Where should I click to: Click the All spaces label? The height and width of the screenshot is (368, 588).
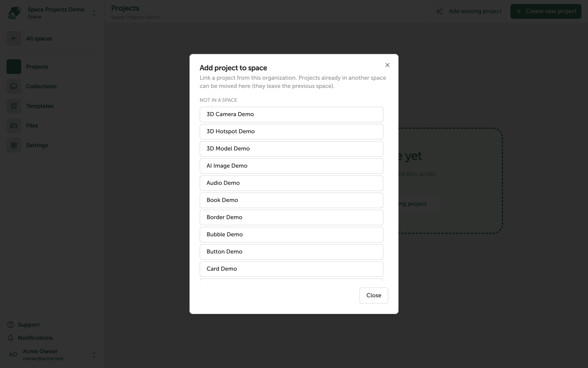[39, 38]
